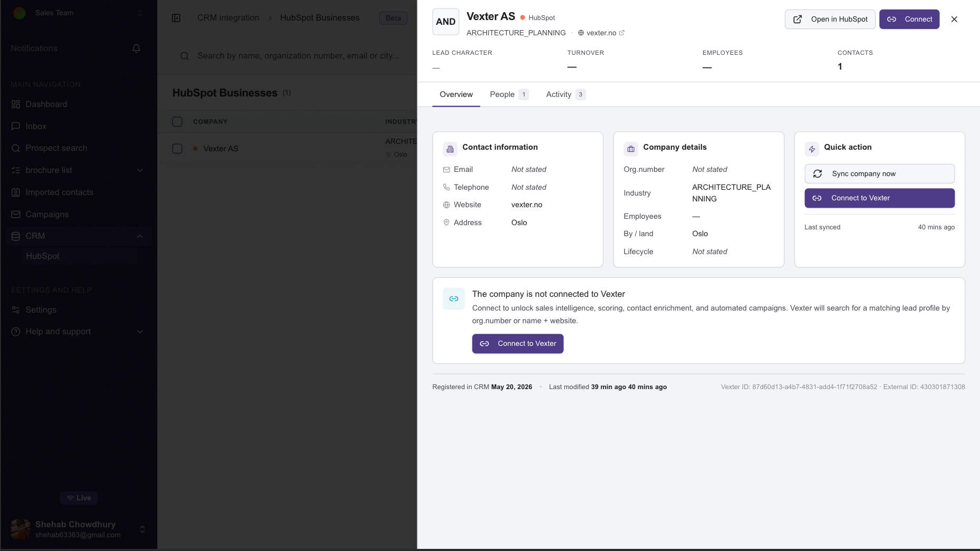Click the Website globe icon in Contact information
The height and width of the screenshot is (551, 980).
pos(446,205)
